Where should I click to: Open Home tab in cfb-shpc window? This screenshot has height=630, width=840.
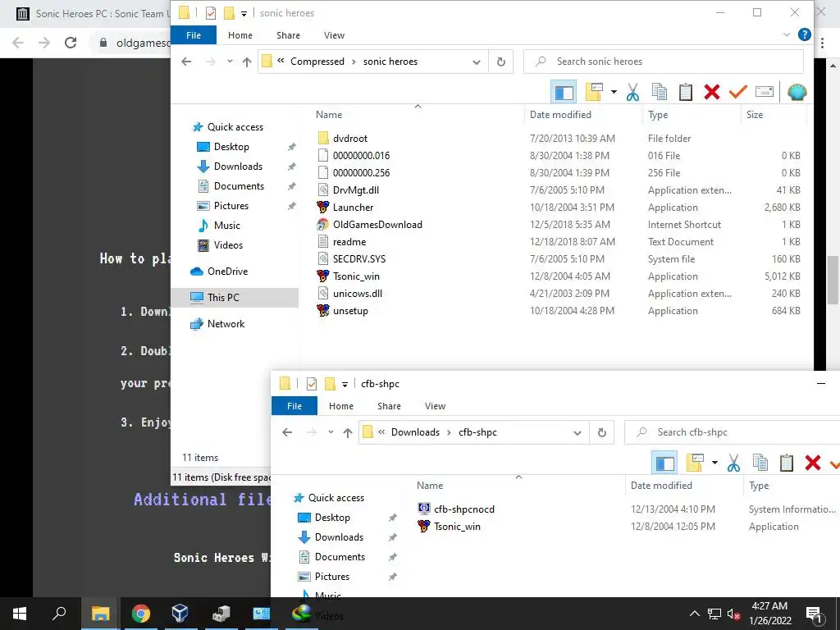coord(341,406)
